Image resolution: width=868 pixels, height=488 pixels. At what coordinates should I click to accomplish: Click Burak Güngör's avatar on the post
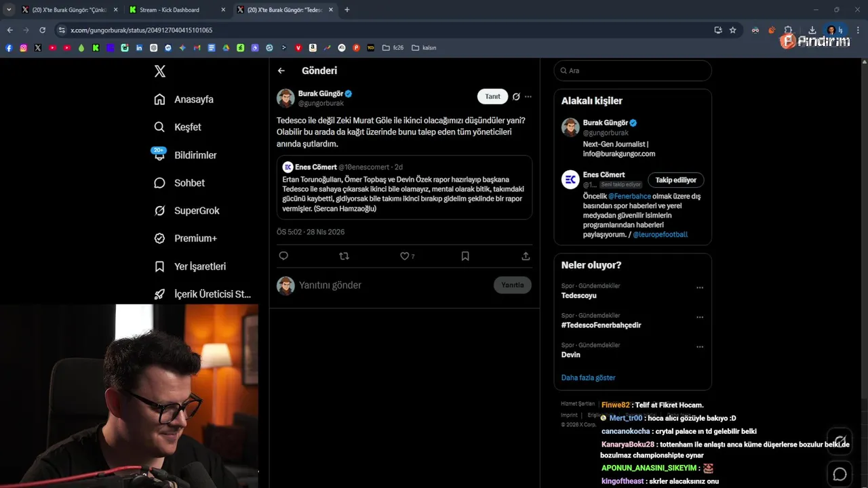tap(285, 98)
